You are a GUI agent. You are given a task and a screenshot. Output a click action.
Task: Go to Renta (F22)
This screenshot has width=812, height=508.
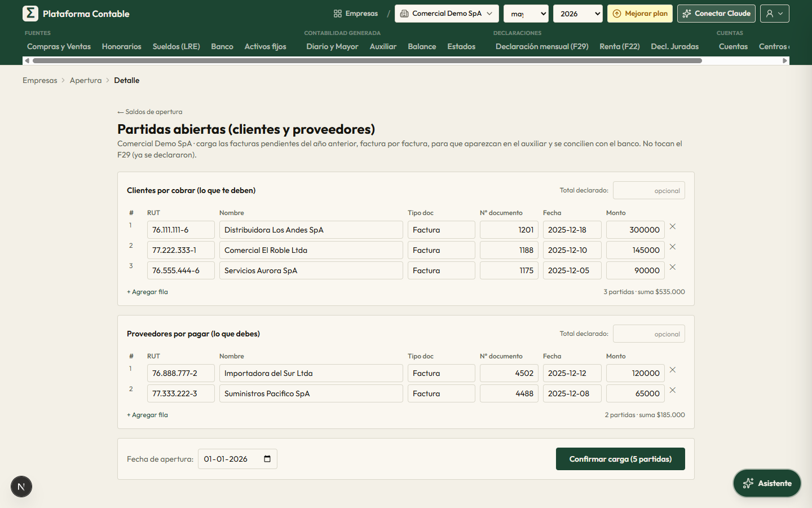coord(620,46)
